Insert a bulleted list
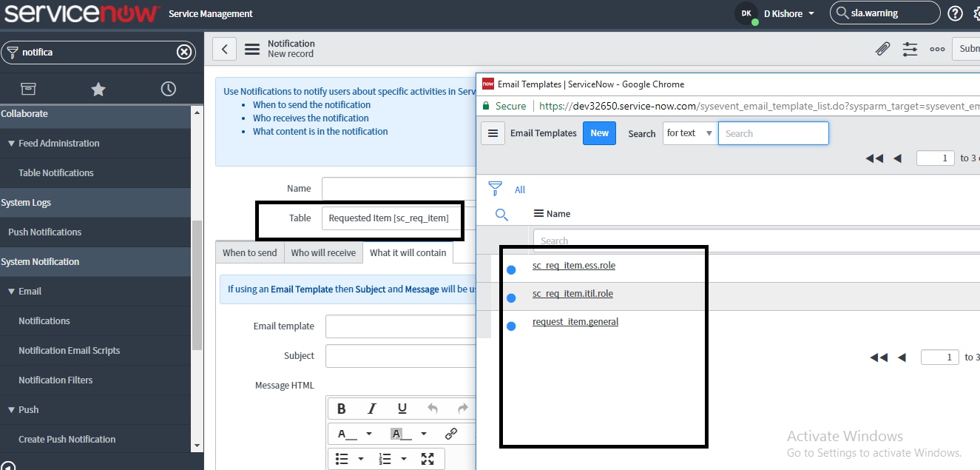This screenshot has width=980, height=470. click(x=342, y=459)
